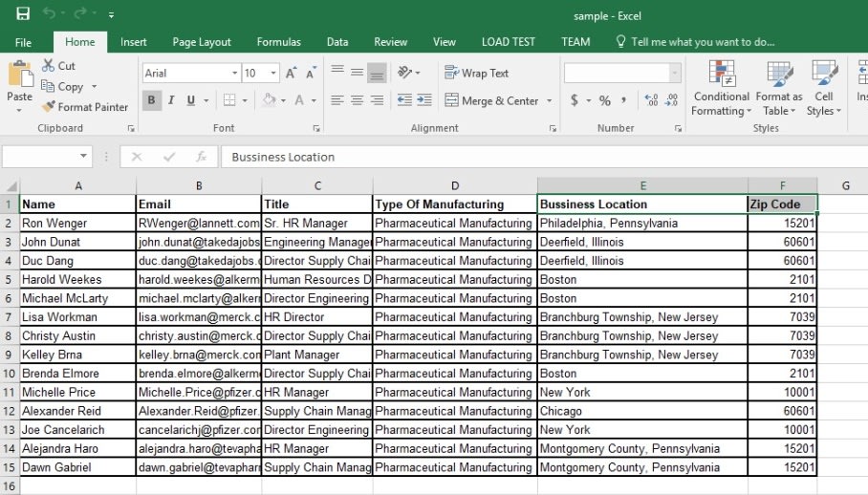Click the Format Painter brush icon
Screen dimensions: 868x495
point(49,107)
